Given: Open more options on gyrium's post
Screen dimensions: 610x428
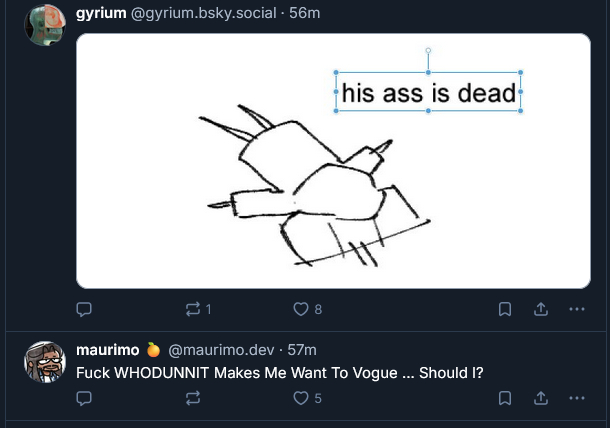Looking at the screenshot, I should (x=576, y=309).
